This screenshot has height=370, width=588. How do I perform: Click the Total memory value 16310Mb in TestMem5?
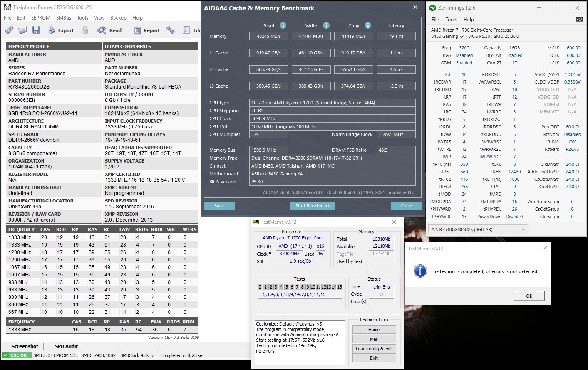(382, 239)
